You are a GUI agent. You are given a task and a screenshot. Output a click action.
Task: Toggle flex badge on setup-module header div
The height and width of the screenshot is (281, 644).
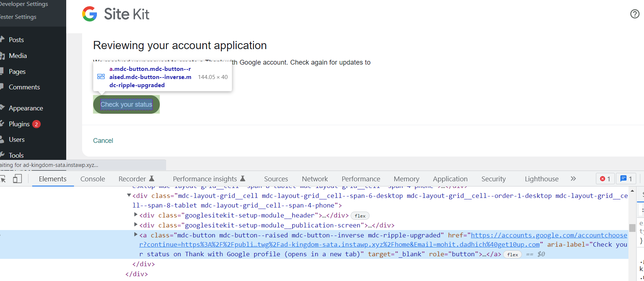(x=360, y=216)
